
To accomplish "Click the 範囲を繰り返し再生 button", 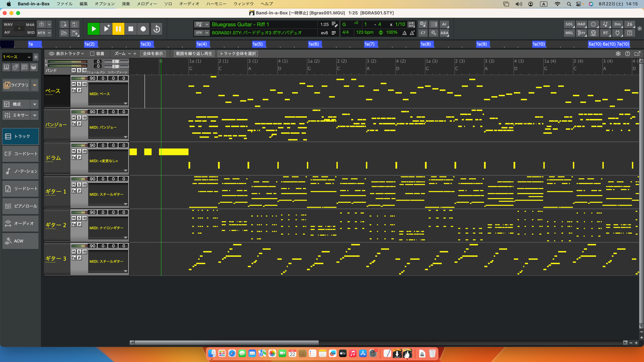I will 194,54.
